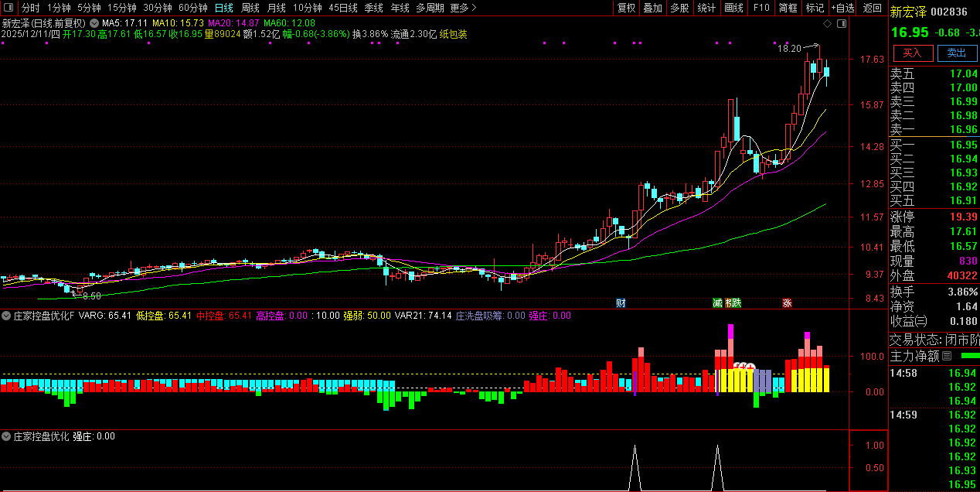Image resolution: width=980 pixels, height=492 pixels.
Task: Select the 15分钟 period
Action: 121,8
